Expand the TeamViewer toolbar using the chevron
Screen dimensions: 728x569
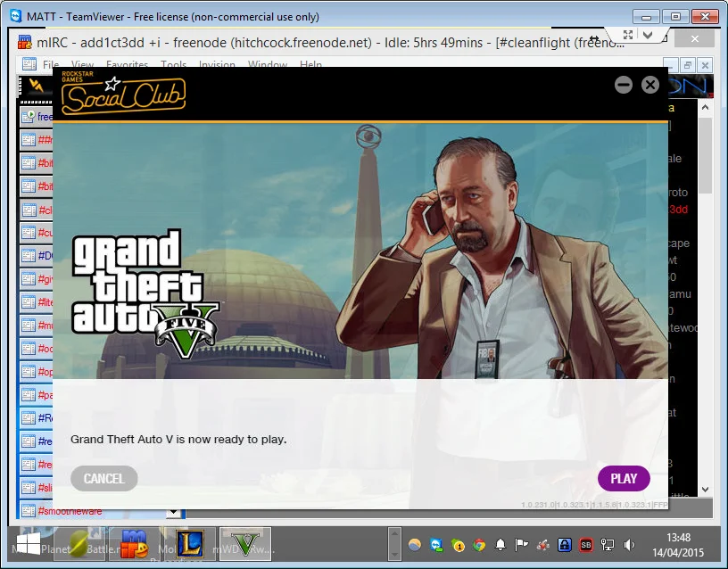[x=648, y=35]
